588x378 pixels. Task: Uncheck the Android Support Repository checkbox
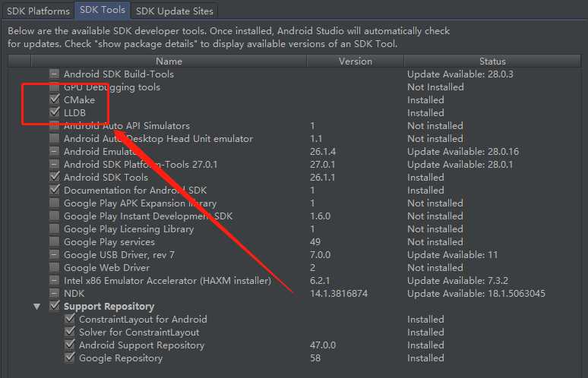[x=70, y=345]
